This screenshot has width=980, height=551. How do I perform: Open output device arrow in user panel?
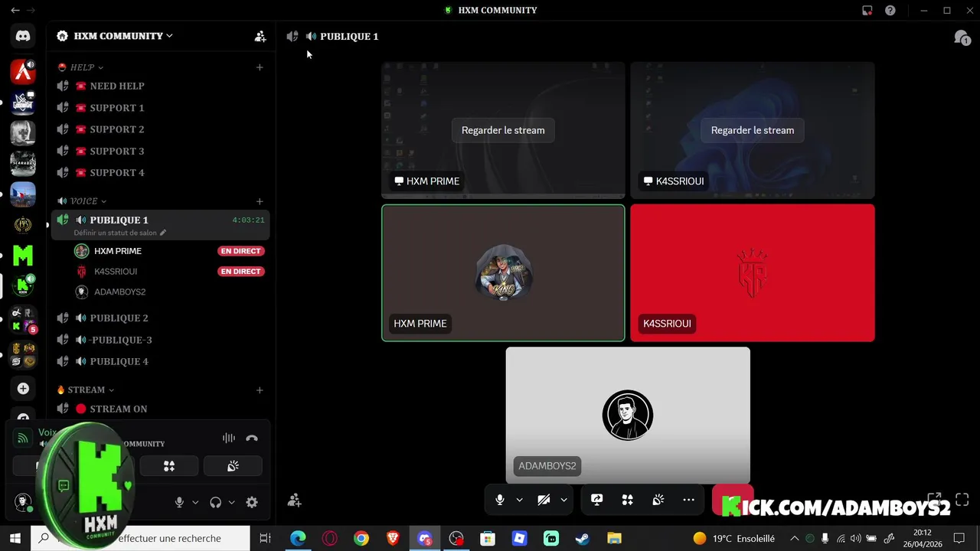[x=231, y=502]
